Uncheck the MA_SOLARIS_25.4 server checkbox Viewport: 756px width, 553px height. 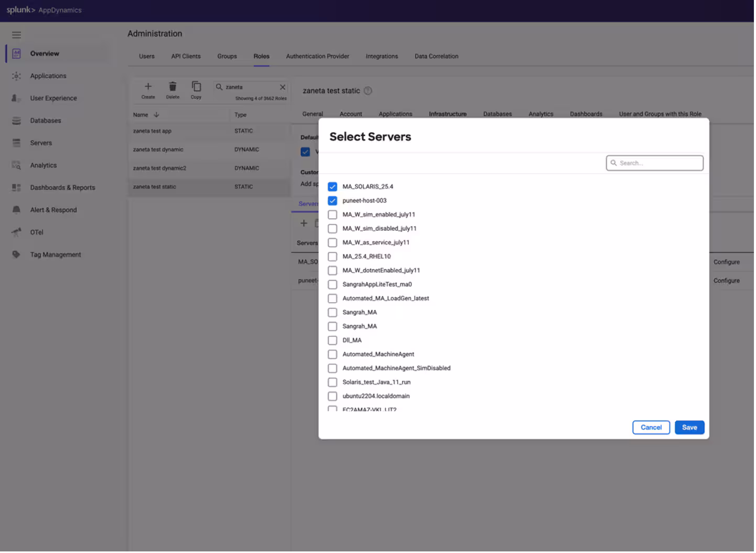(x=332, y=187)
